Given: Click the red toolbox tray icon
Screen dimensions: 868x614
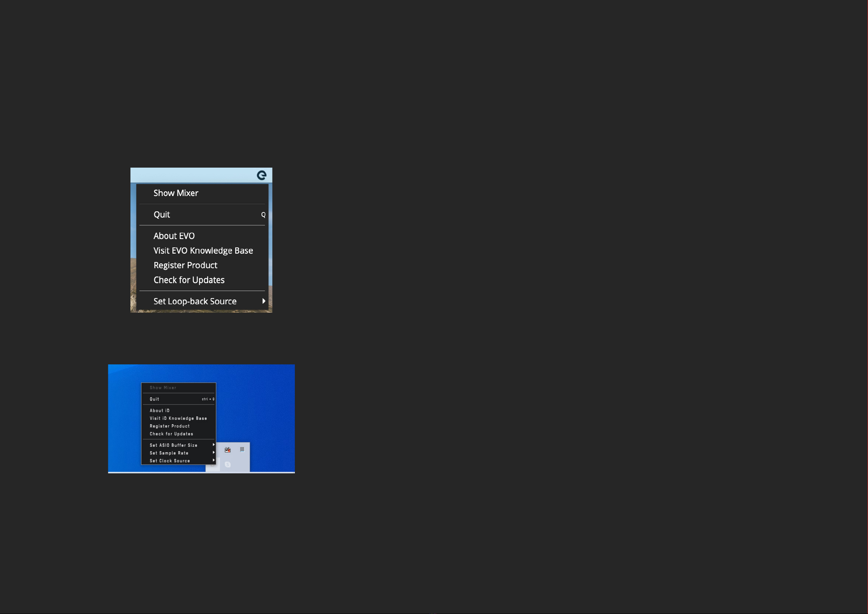Looking at the screenshot, I should tap(228, 450).
